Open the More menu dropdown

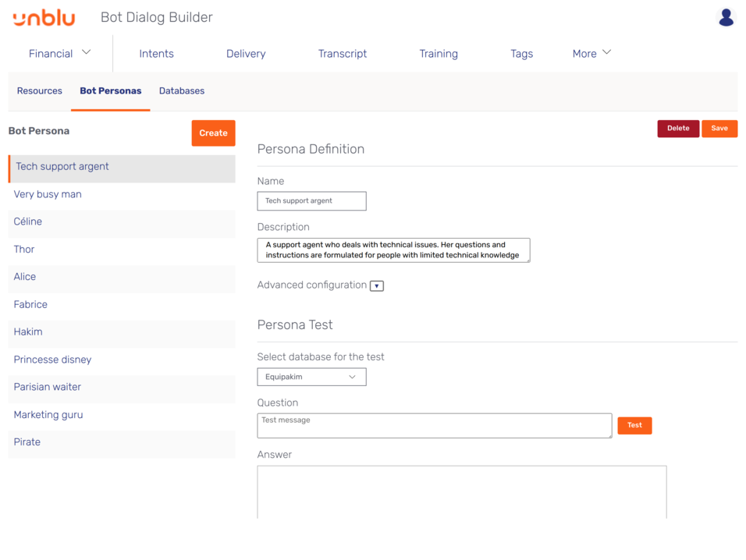(x=591, y=53)
